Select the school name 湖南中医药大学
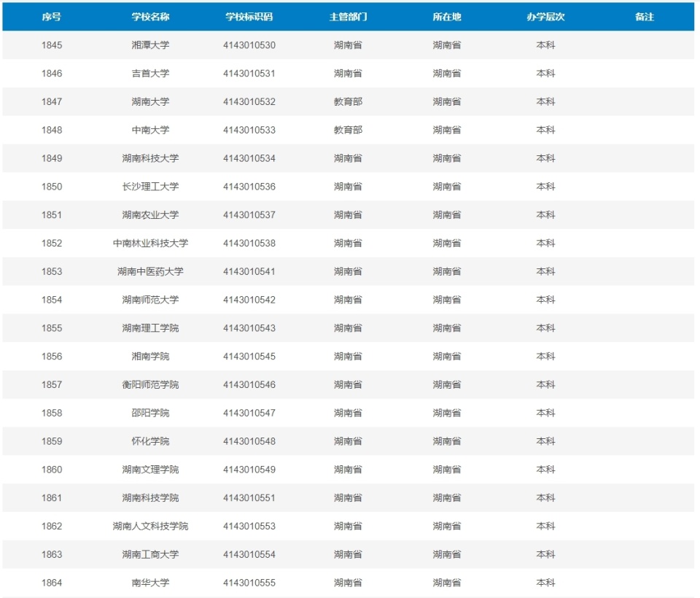 [x=150, y=271]
